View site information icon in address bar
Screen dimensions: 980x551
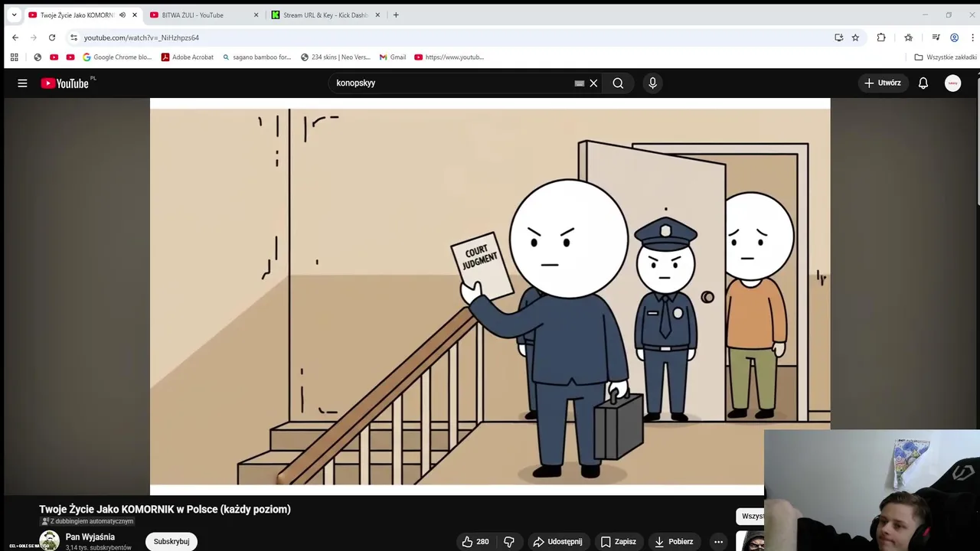(x=73, y=37)
